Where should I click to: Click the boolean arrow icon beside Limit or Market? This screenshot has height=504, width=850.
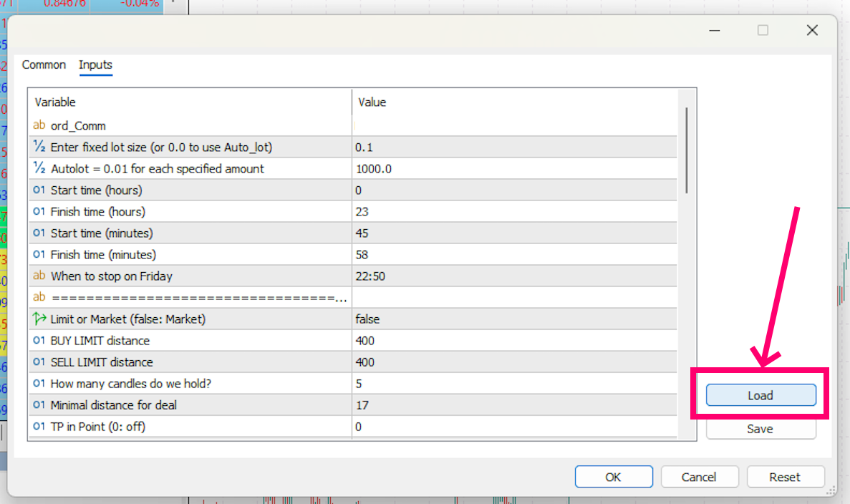tap(39, 319)
